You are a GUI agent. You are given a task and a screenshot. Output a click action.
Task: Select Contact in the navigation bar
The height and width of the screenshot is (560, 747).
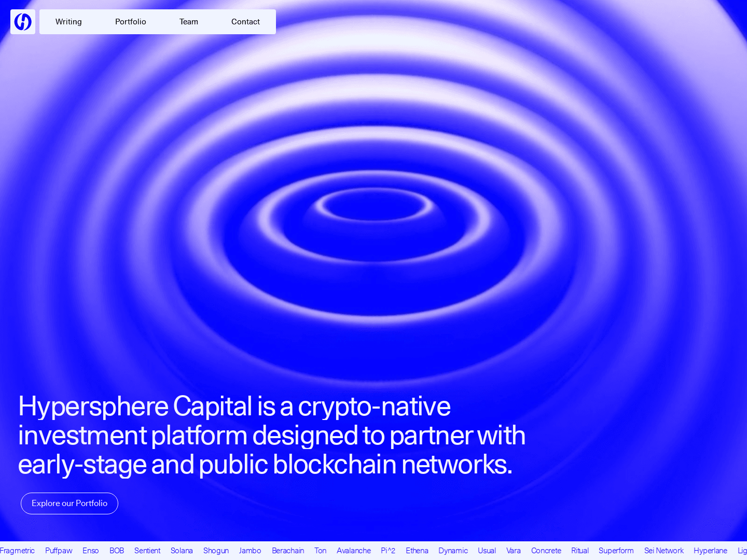coord(245,22)
